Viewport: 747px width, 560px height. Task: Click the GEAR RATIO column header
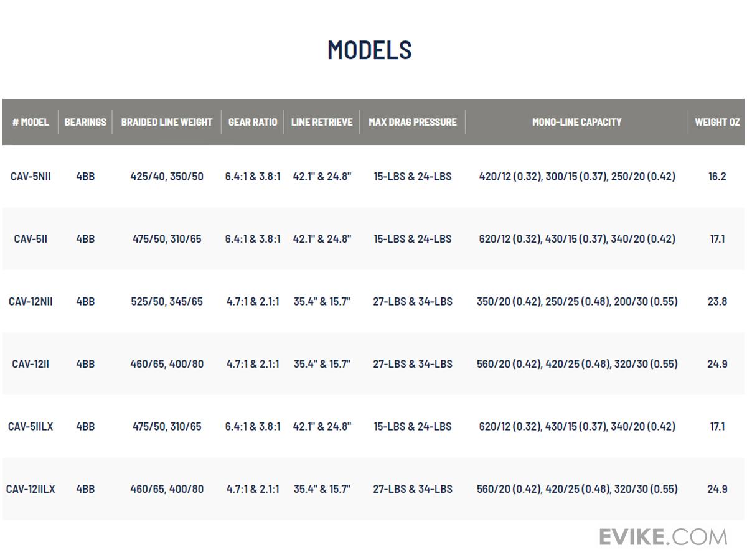(x=253, y=122)
